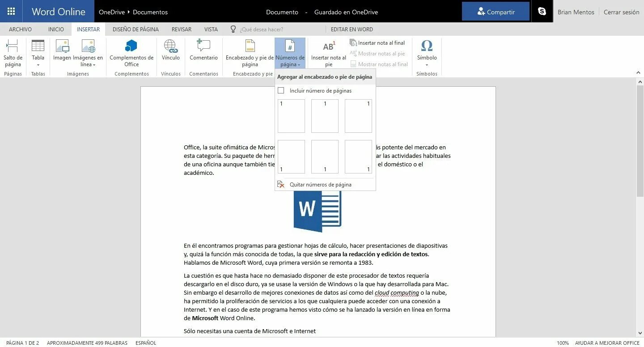This screenshot has height=347, width=644.
Task: Switch to DISEÑO DE PÁGINA tab
Action: coord(136,29)
